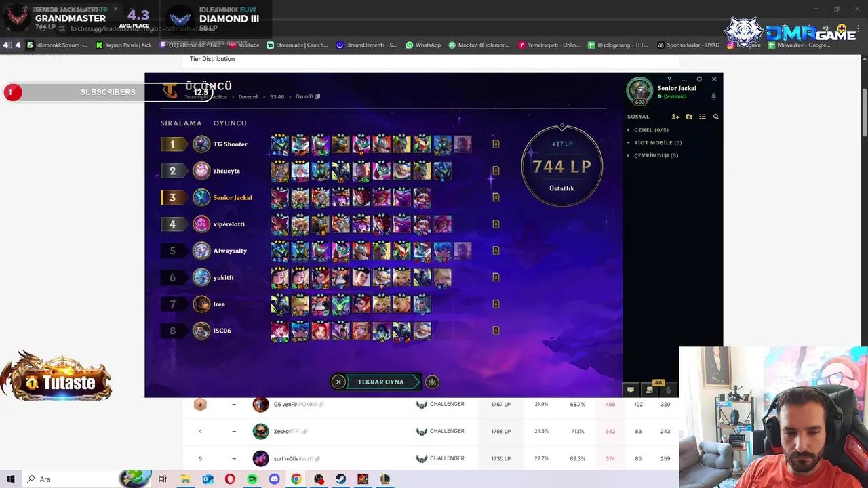The image size is (868, 488).
Task: Open Zesko player link in the leaderboard
Action: [x=290, y=432]
